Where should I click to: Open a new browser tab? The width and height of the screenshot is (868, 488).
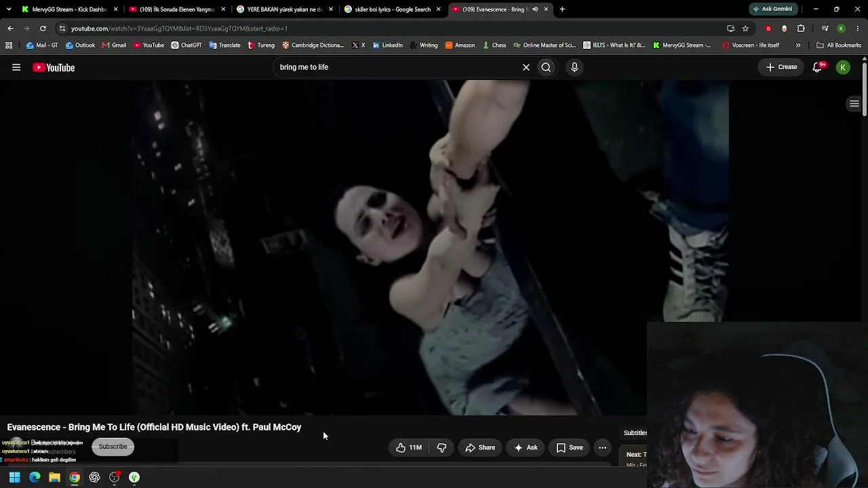tap(562, 9)
